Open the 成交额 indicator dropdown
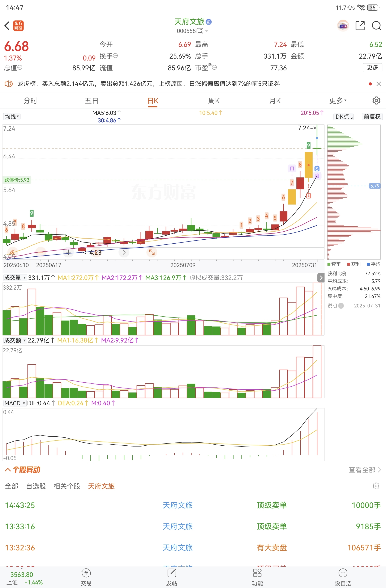This screenshot has height=588, width=386. pos(15,340)
